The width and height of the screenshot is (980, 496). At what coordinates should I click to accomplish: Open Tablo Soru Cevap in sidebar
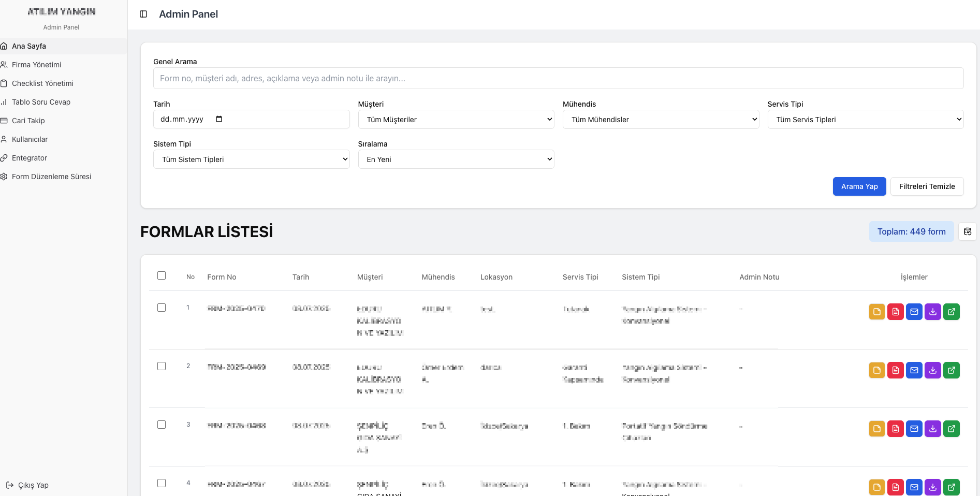coord(63,102)
